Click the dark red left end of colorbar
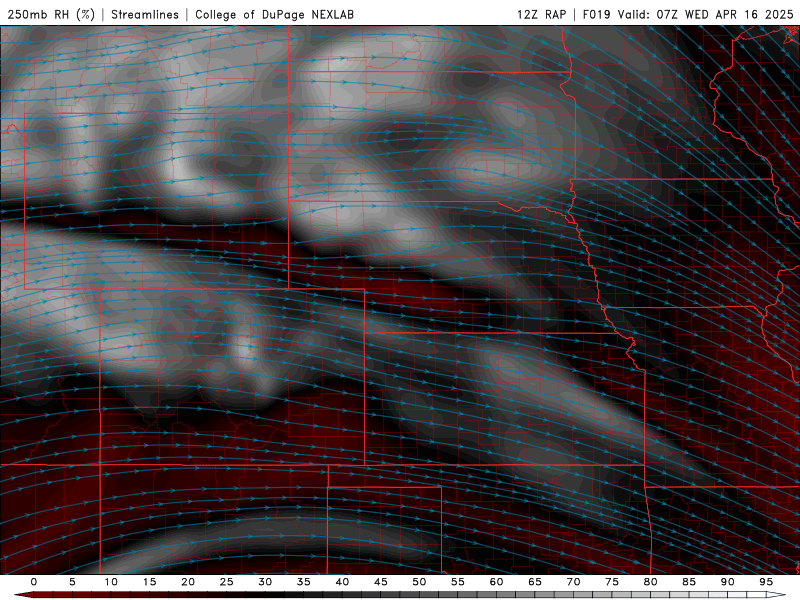This screenshot has width=800, height=600. [23, 595]
